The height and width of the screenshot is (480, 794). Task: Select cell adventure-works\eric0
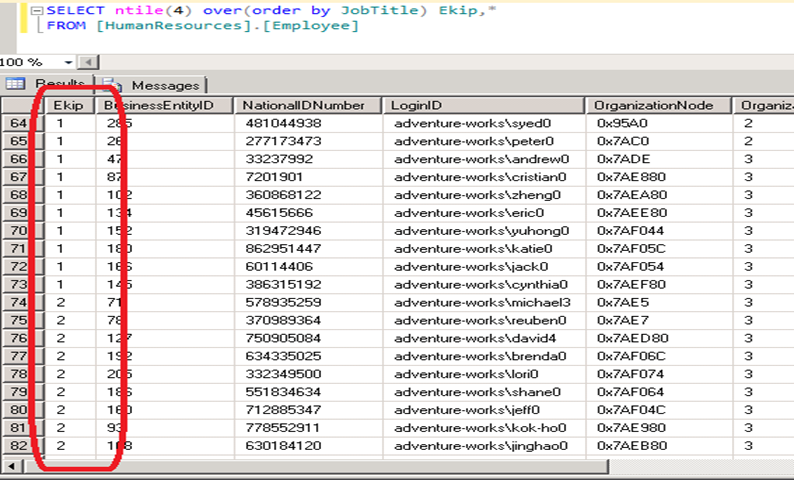pyautogui.click(x=484, y=213)
